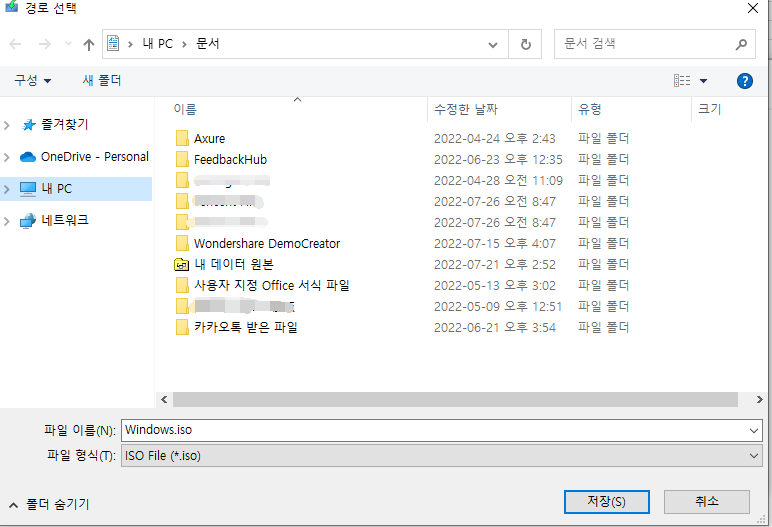Click the FeedbackHub folder icon
Screen dimensions: 772x527
click(x=182, y=160)
